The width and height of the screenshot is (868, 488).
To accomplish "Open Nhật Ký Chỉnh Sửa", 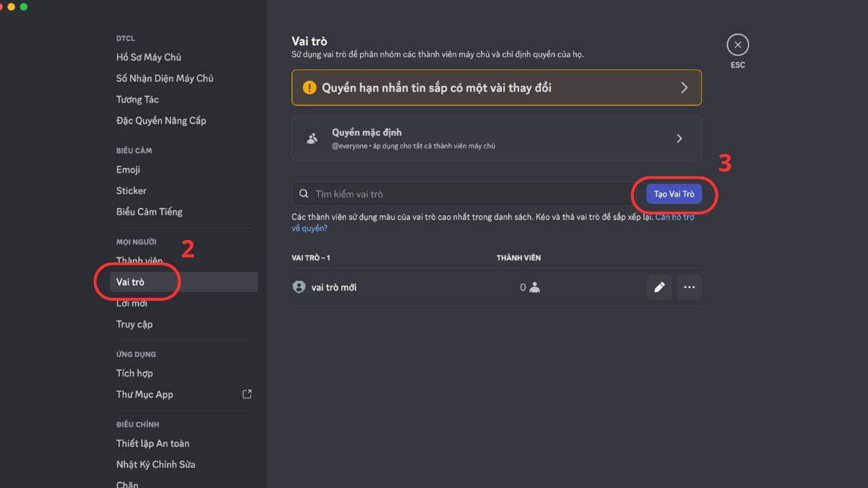I will (156, 464).
